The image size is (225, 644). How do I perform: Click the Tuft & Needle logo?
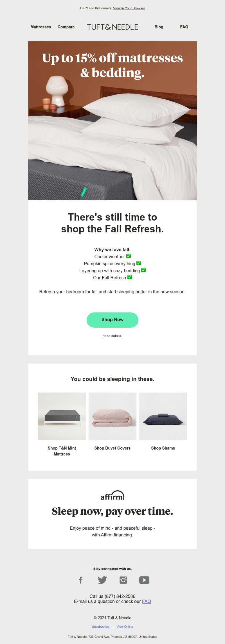click(112, 27)
